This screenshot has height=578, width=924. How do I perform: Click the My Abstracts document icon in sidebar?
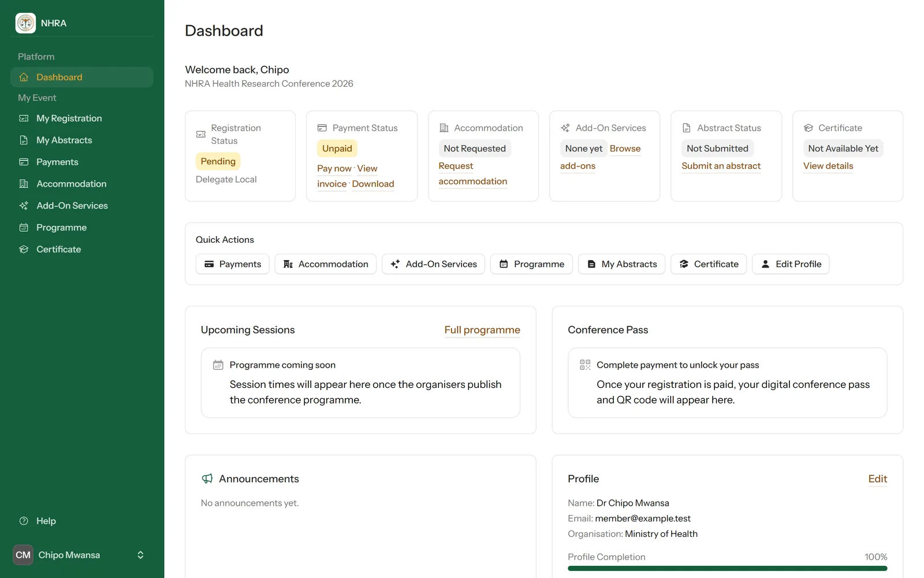[24, 140]
